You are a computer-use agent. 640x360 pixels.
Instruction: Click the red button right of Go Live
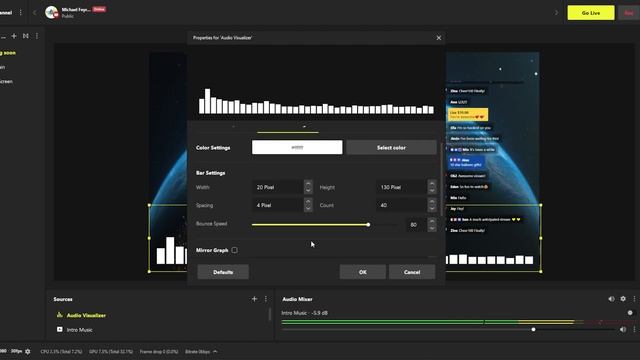629,13
